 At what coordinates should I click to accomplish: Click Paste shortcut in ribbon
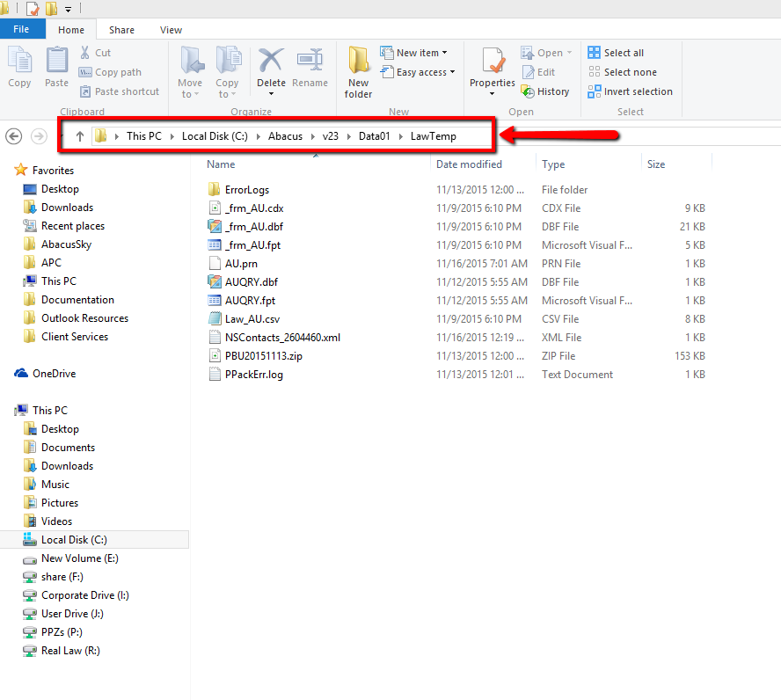point(120,91)
